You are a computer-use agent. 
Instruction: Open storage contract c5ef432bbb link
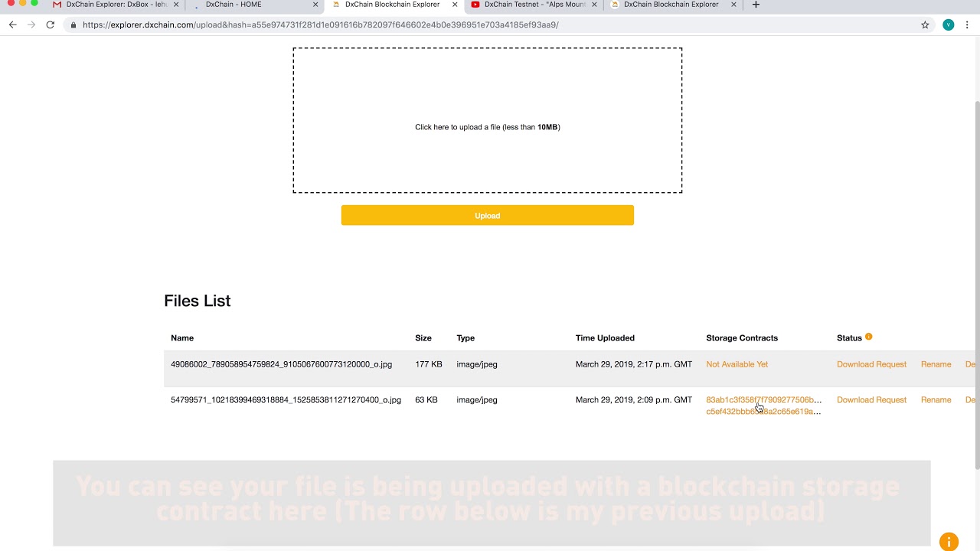pyautogui.click(x=763, y=412)
